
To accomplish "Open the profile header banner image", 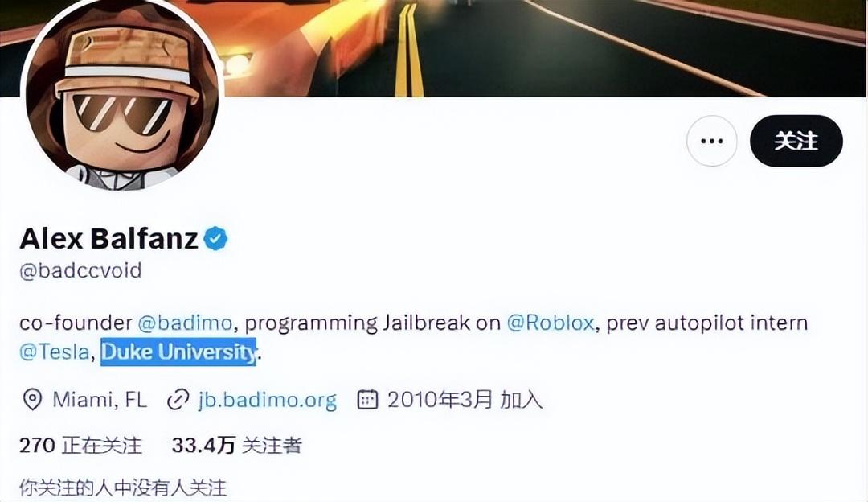I will [542, 48].
